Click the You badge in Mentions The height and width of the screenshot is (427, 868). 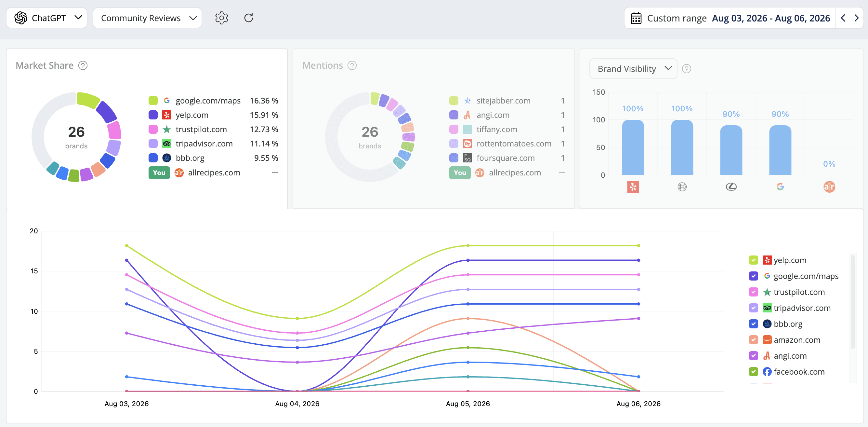point(460,173)
